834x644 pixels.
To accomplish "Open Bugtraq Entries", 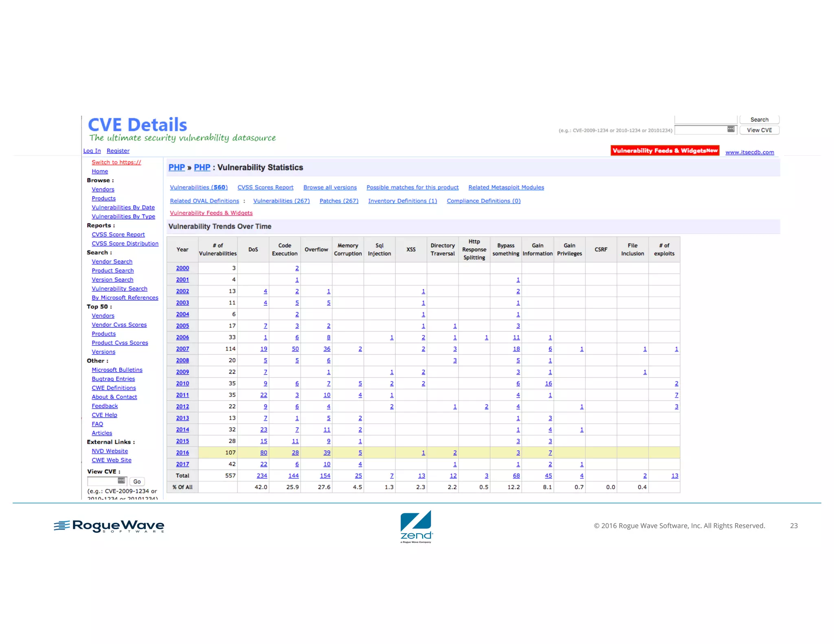I will 113,379.
